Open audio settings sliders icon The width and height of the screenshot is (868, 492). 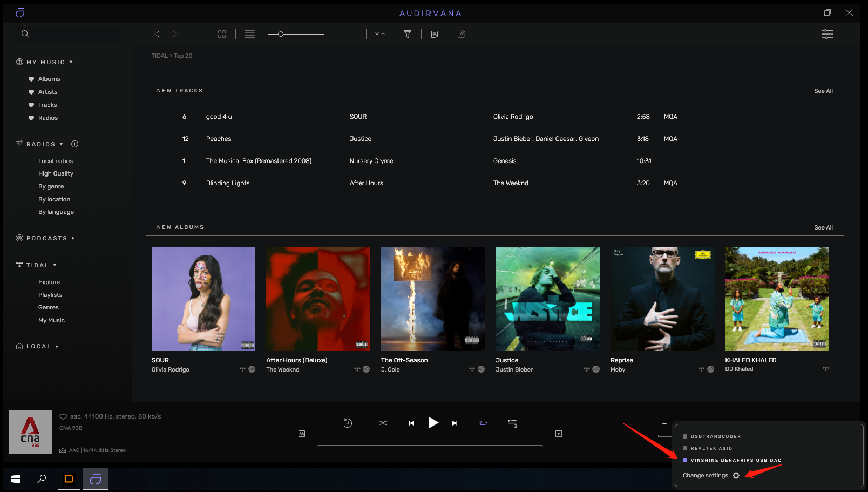[827, 34]
